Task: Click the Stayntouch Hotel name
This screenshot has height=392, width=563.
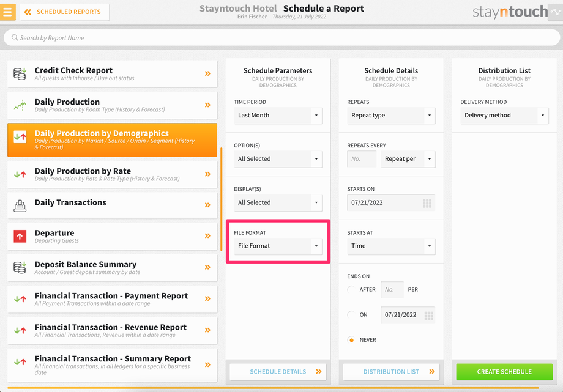Action: tap(238, 9)
